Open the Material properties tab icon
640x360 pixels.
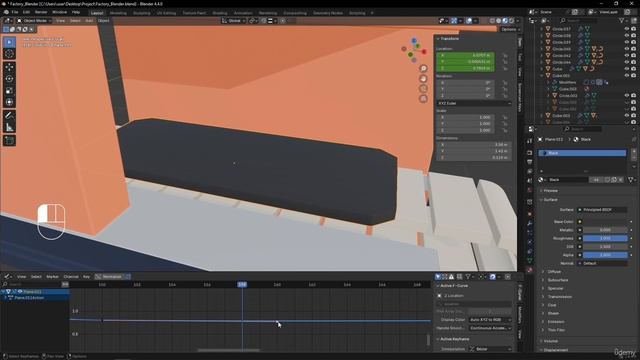pos(530,270)
